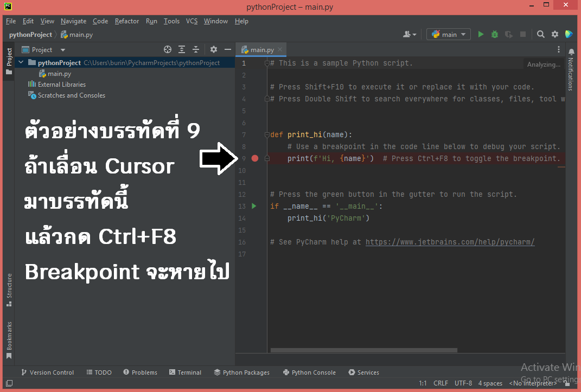
Task: Open the Window menu
Action: (216, 21)
